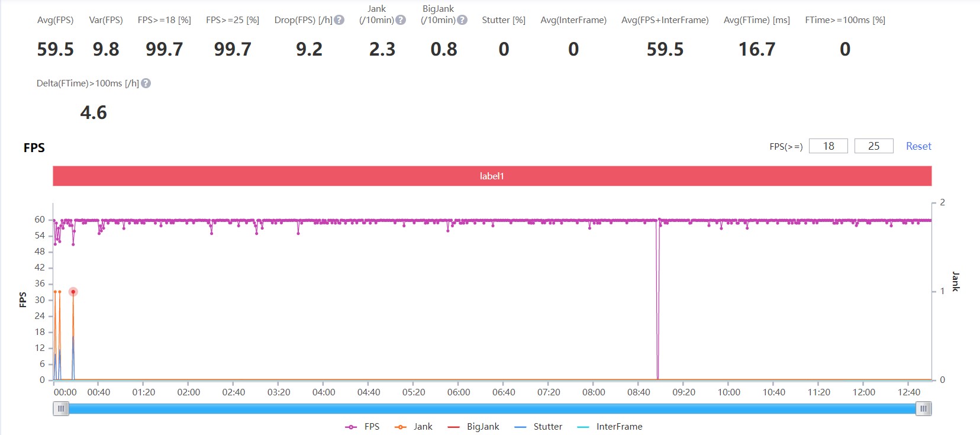Screen dimensions: 980x435
Task: Toggle Jank series in chart legend
Action: point(413,427)
